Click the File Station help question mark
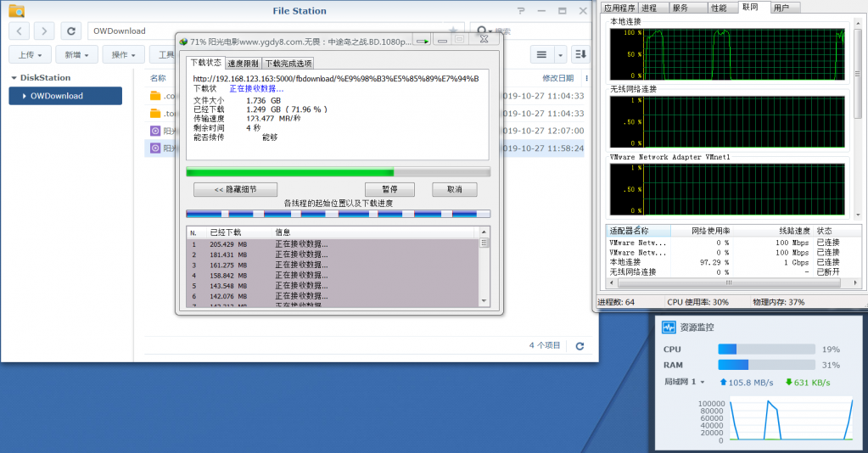868x453 pixels. 521,10
